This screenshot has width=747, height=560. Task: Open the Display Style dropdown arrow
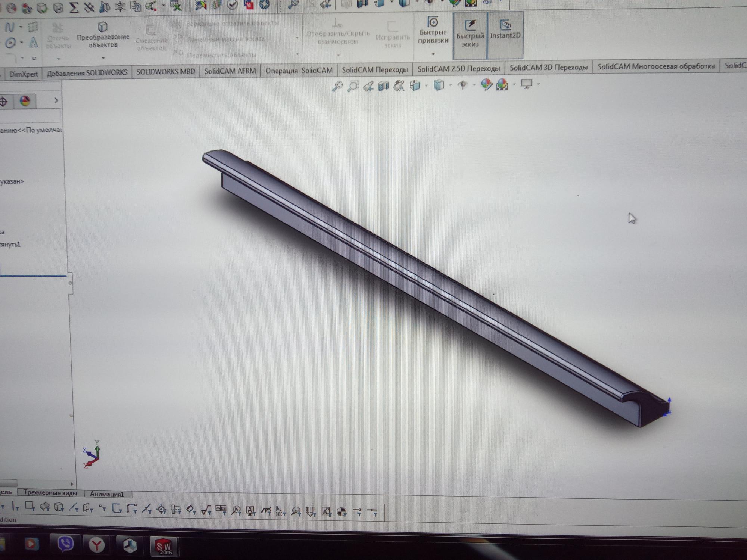(x=450, y=85)
